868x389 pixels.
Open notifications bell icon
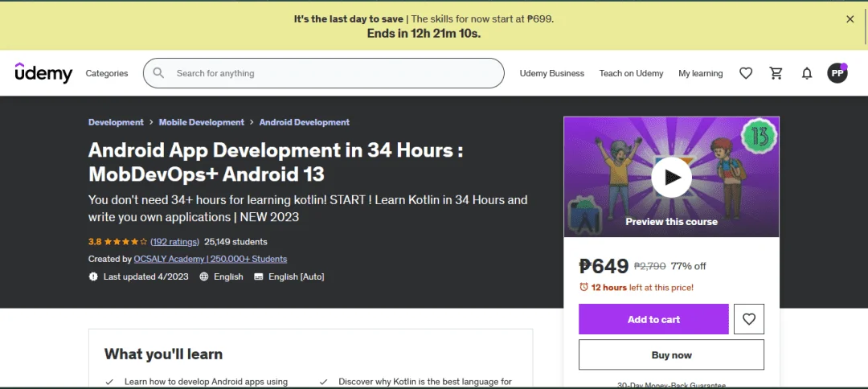point(807,73)
